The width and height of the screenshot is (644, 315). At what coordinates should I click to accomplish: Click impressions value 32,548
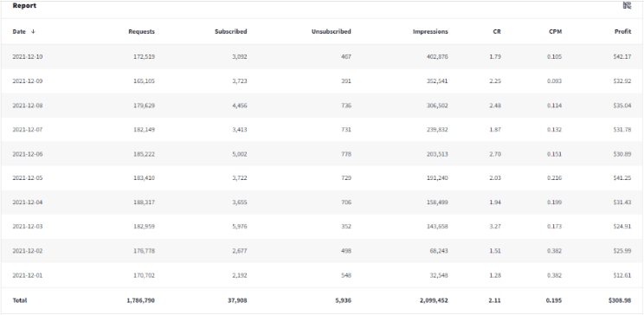439,275
